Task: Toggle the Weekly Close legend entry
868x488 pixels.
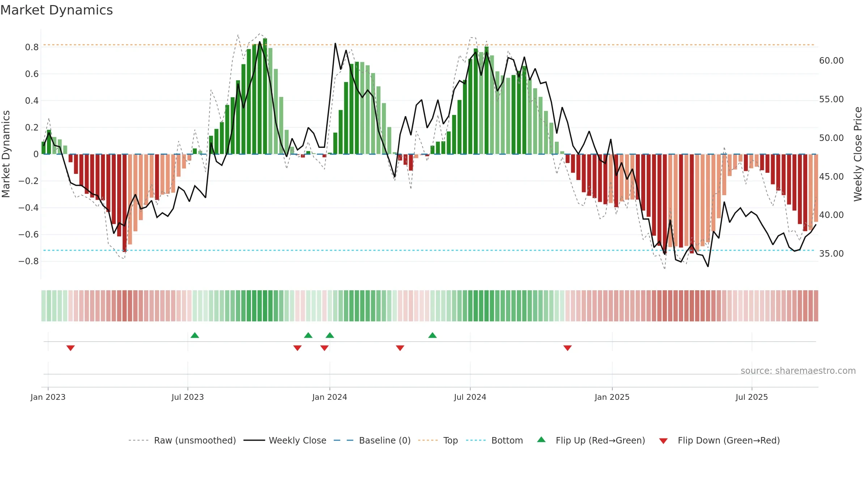Action: click(x=285, y=440)
